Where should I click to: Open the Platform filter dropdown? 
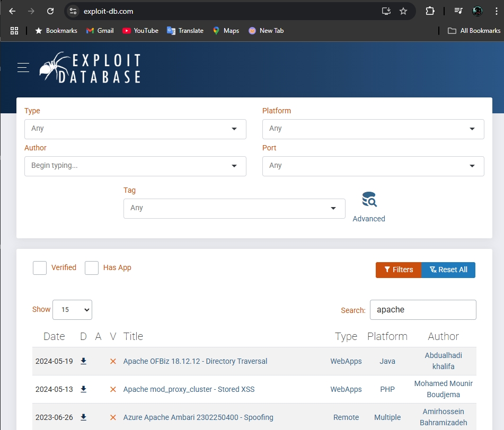click(x=373, y=129)
